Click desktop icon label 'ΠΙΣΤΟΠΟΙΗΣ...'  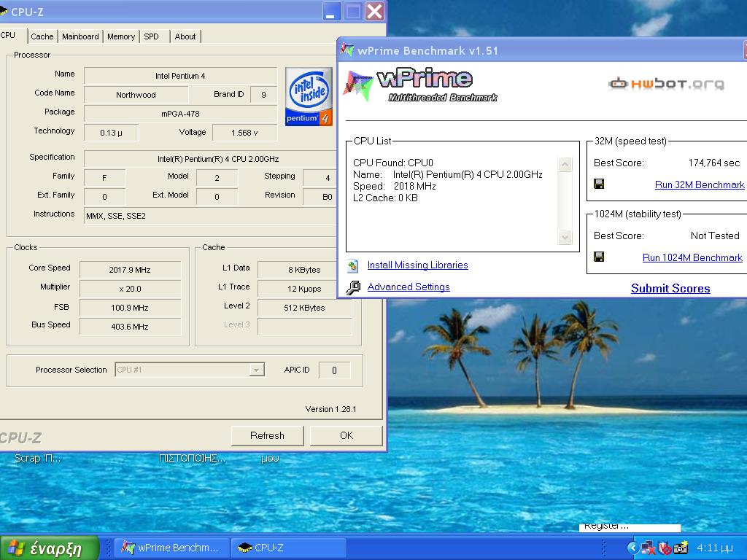(x=192, y=458)
